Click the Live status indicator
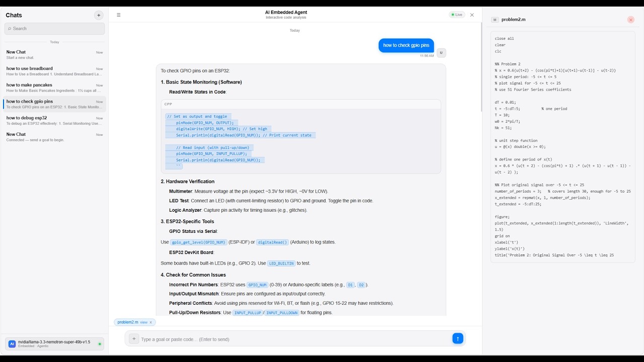 pos(457,15)
